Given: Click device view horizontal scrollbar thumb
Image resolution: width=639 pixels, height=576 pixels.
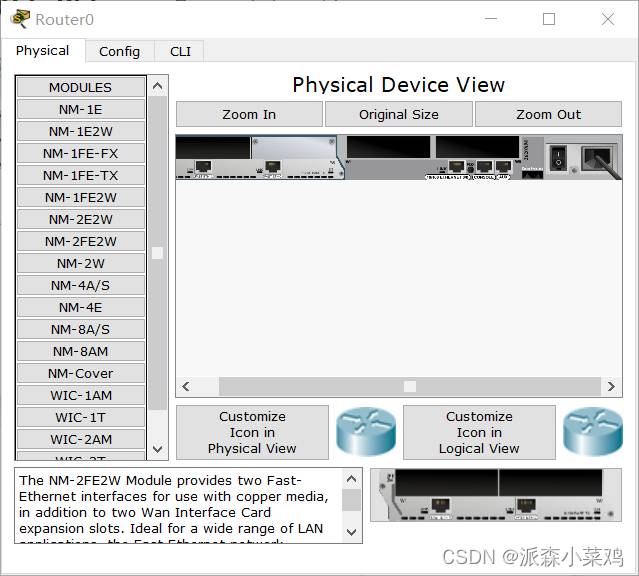Looking at the screenshot, I should [410, 386].
